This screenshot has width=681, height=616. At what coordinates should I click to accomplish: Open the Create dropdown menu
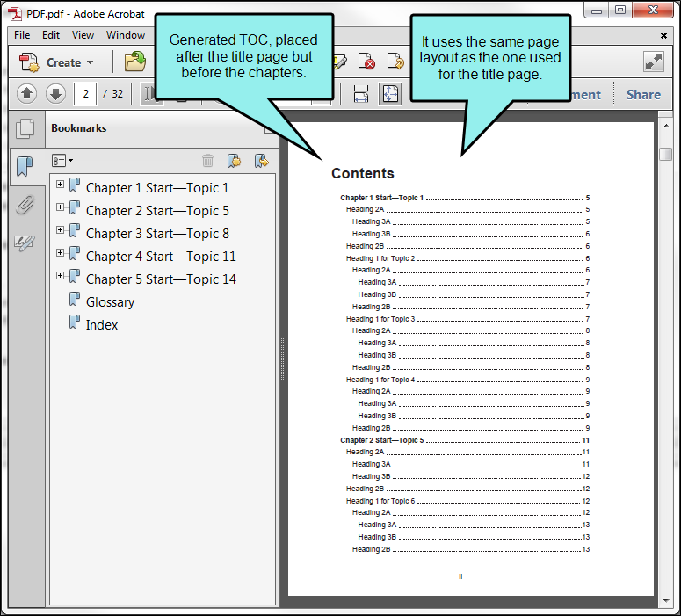(56, 62)
